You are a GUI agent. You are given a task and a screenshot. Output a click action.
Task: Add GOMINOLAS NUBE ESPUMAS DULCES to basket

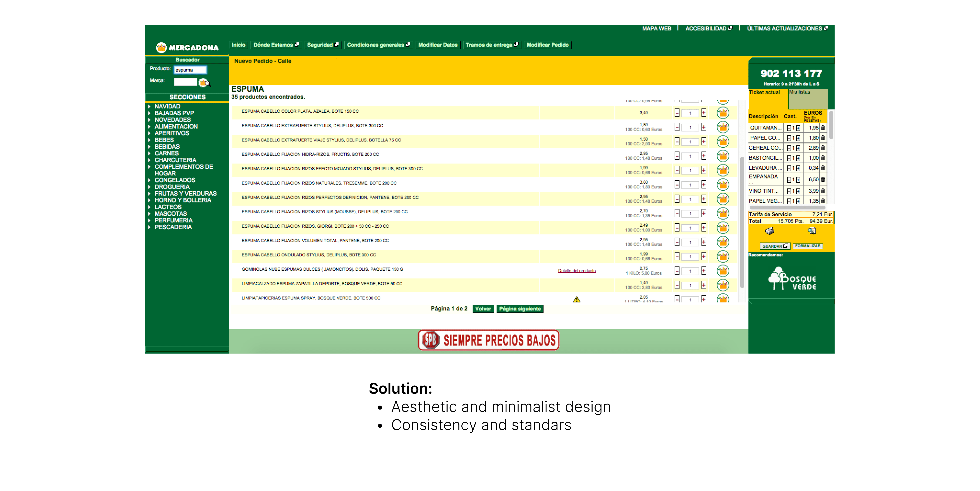pos(723,271)
